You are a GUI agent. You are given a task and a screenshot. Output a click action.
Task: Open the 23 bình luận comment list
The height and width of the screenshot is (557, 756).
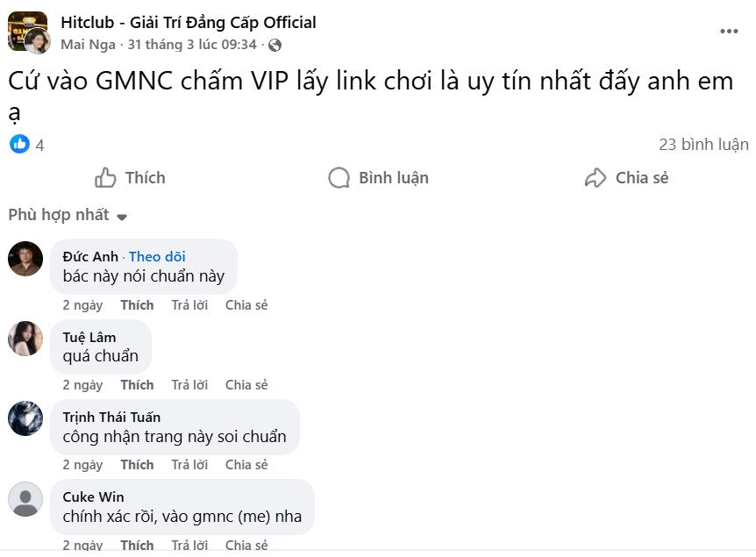click(703, 144)
